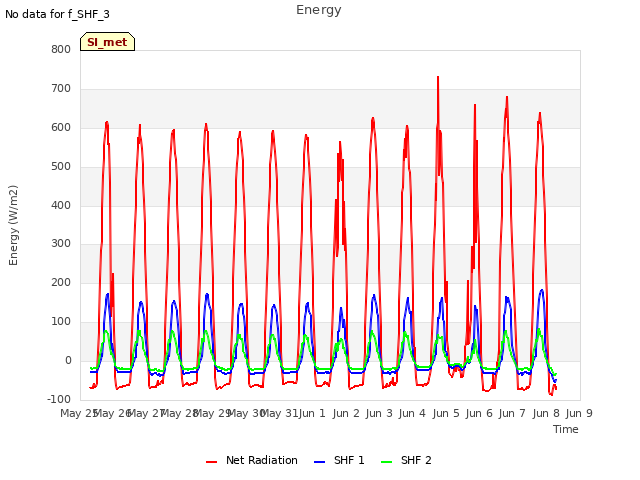This screenshot has width=640, height=480.
Task: Click the 'No data for f_SHF_3' message
Action: 58,14
